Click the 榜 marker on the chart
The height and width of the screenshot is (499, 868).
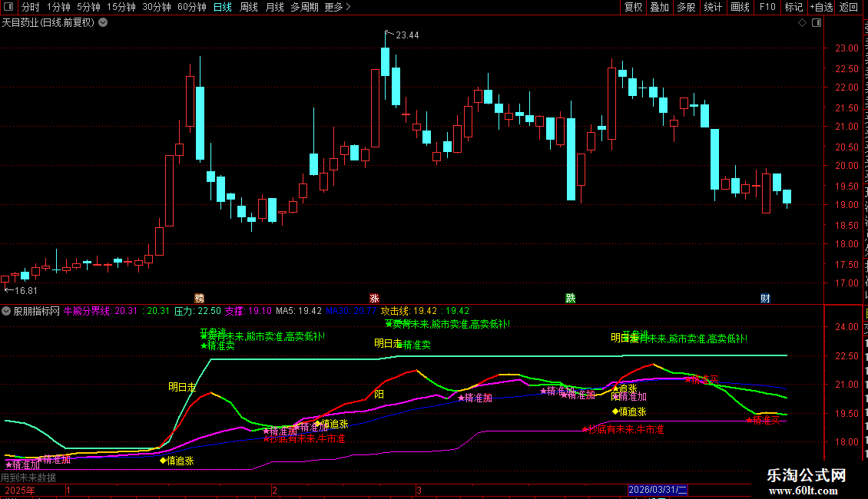click(199, 298)
